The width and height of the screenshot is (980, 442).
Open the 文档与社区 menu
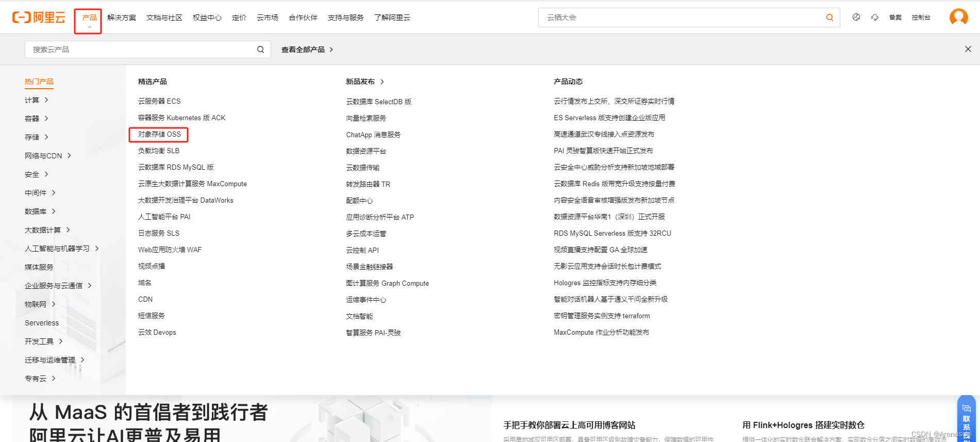164,18
